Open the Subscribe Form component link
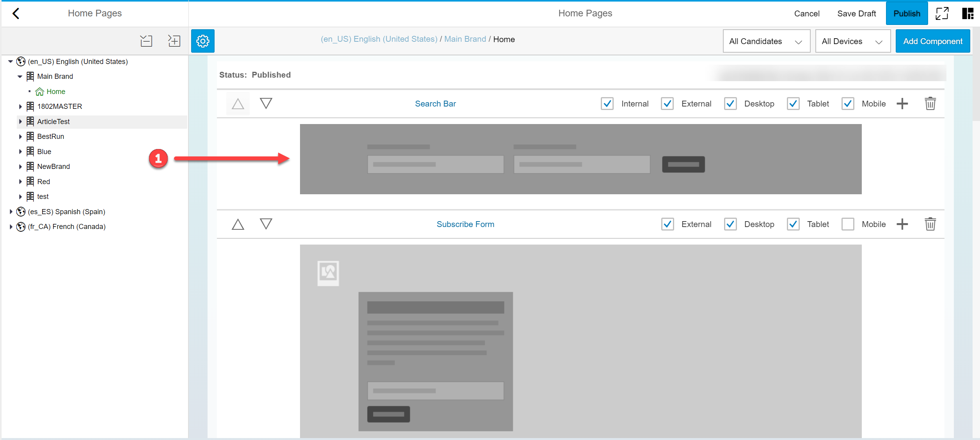The image size is (980, 440). click(465, 224)
